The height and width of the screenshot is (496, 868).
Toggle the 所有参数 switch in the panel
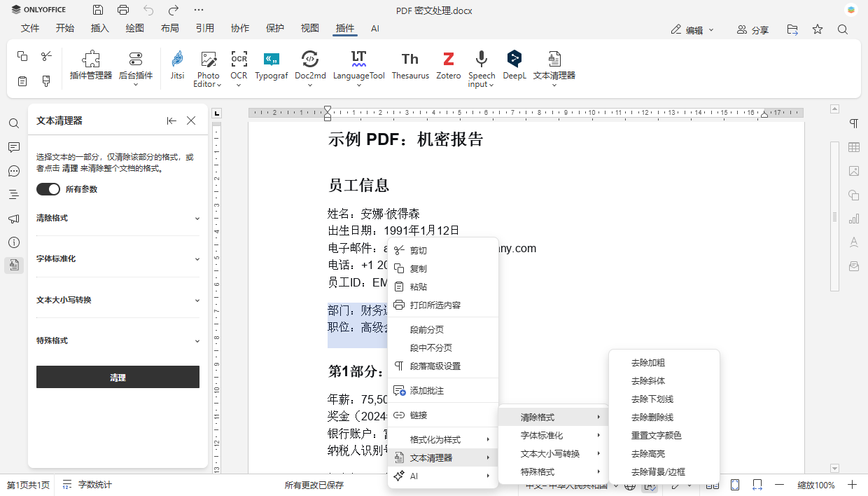48,189
